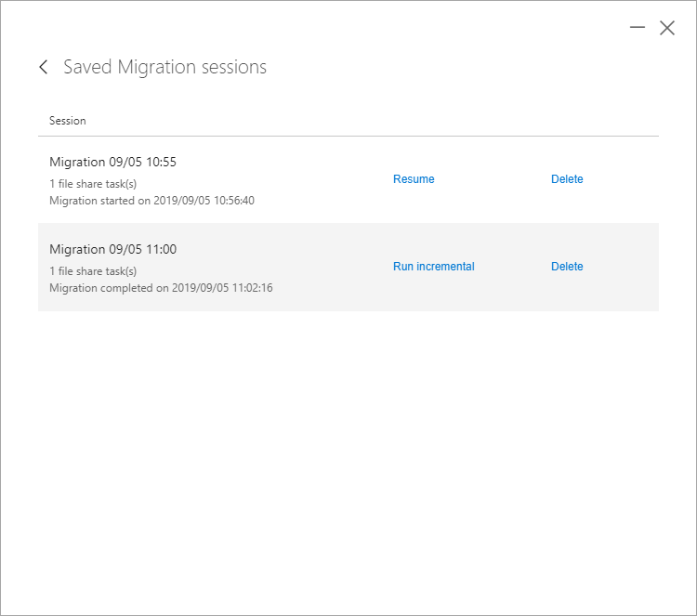
Task: Click blank space between Run incremental and Delete
Action: pyautogui.click(x=512, y=267)
